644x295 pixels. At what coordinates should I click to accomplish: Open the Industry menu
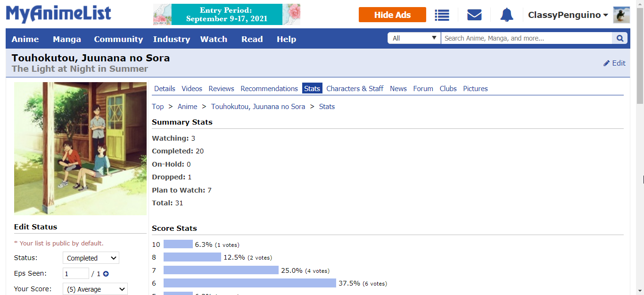(x=172, y=39)
